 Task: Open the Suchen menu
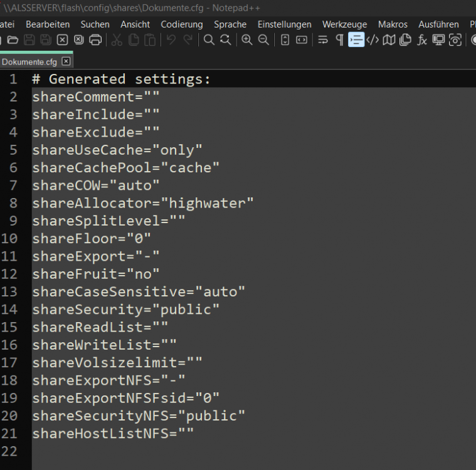(x=95, y=24)
